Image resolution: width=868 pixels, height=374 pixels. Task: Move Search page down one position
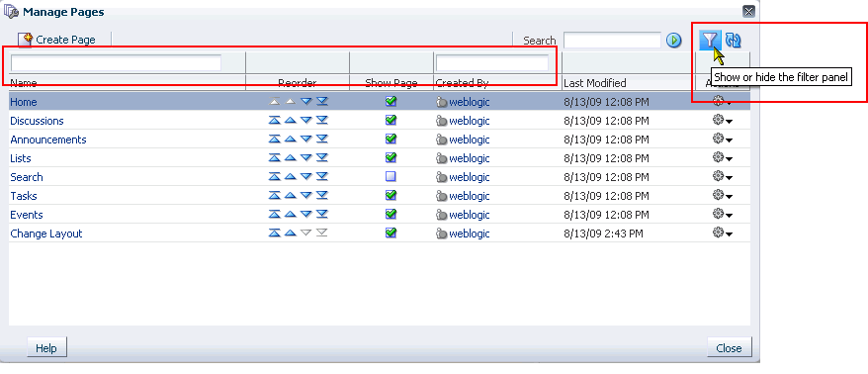click(306, 177)
